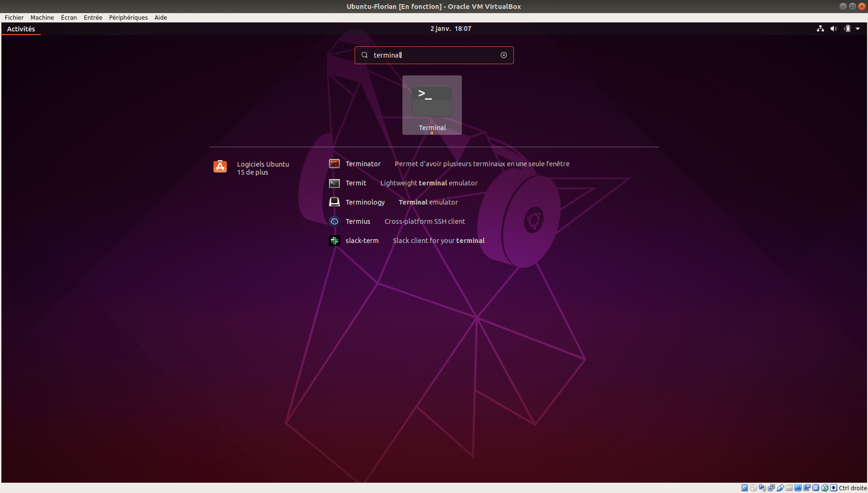The image size is (868, 493).
Task: Click the battery icon in top bar
Action: [x=847, y=29]
